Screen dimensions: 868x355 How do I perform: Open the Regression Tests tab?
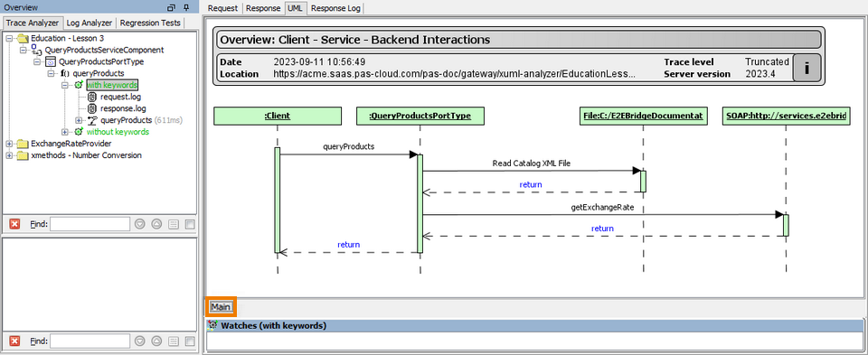tap(150, 23)
